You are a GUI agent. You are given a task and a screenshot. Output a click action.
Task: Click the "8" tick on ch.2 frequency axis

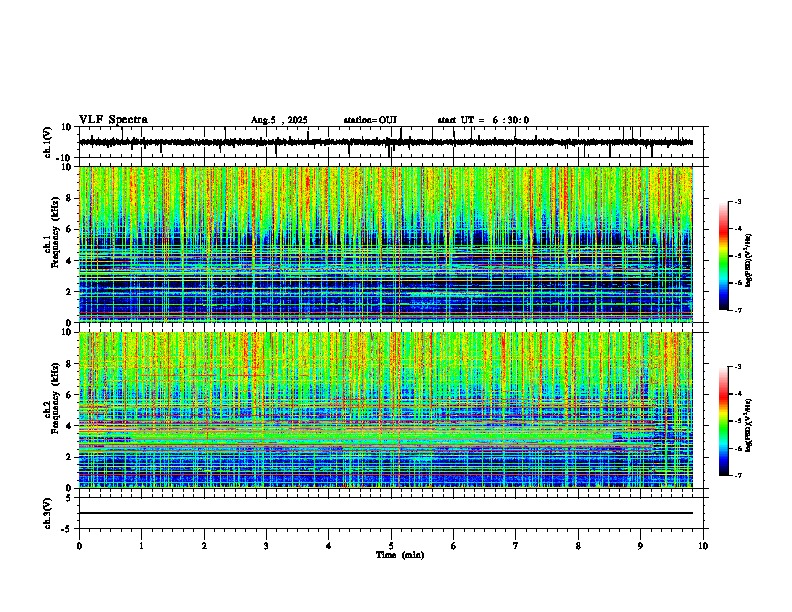(x=69, y=364)
